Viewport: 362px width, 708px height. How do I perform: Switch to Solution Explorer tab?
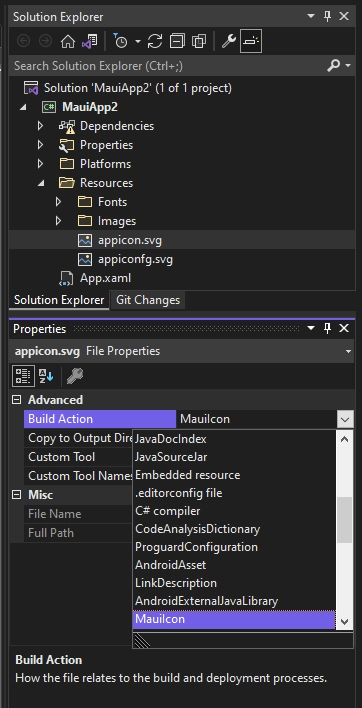point(59,300)
